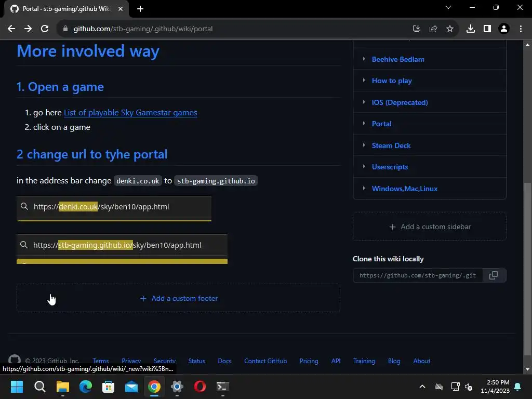Open GitHub Security footer link
Image resolution: width=532 pixels, height=399 pixels.
[165, 361]
